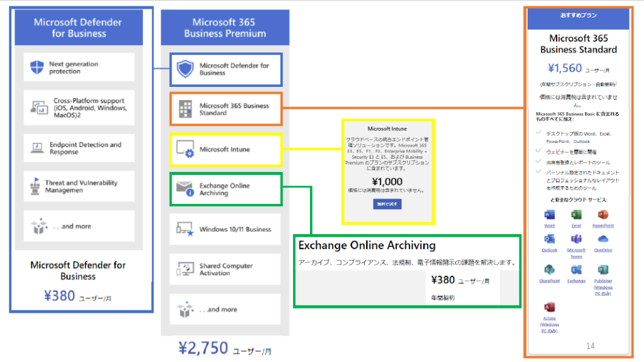Viewport: 644px width, 362px height.
Task: Click the Microsoft Defender for Business shield icon
Action: [186, 69]
